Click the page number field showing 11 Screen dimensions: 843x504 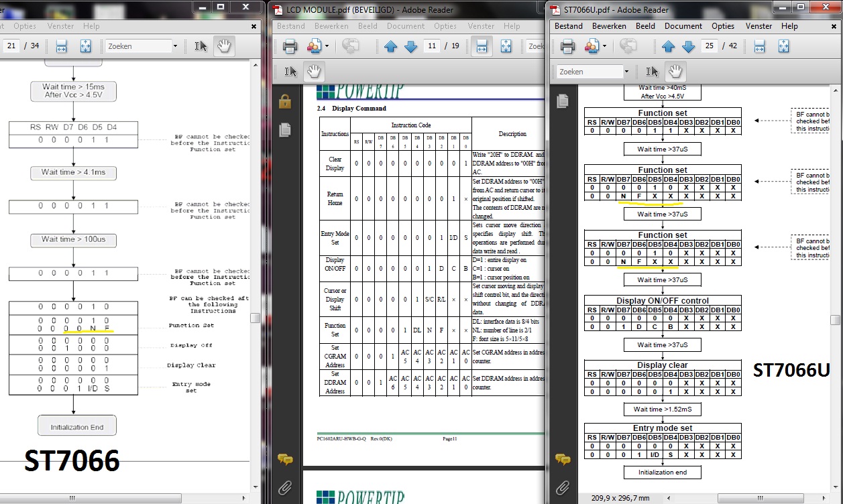(x=433, y=46)
